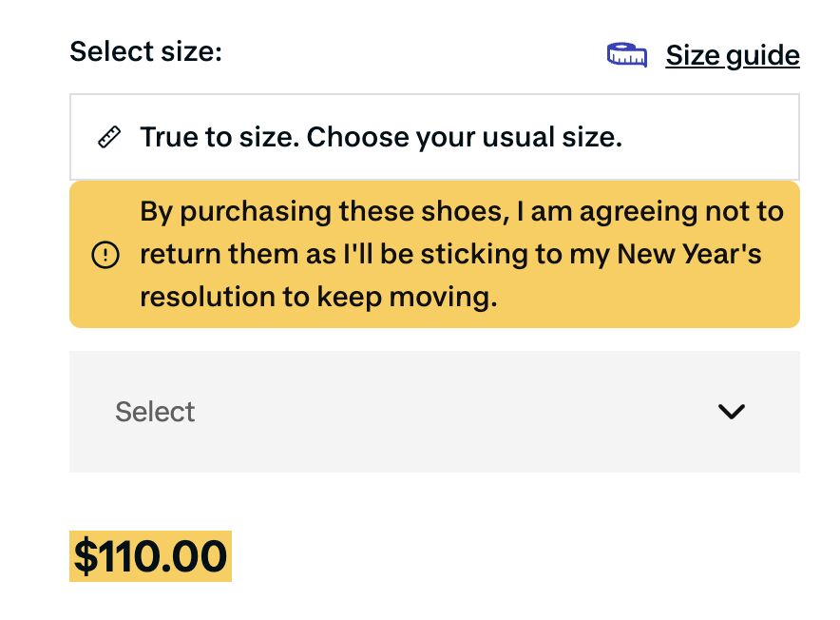The height and width of the screenshot is (620, 840).
Task: Click the small ruler icon beside True to size
Action: [x=109, y=138]
